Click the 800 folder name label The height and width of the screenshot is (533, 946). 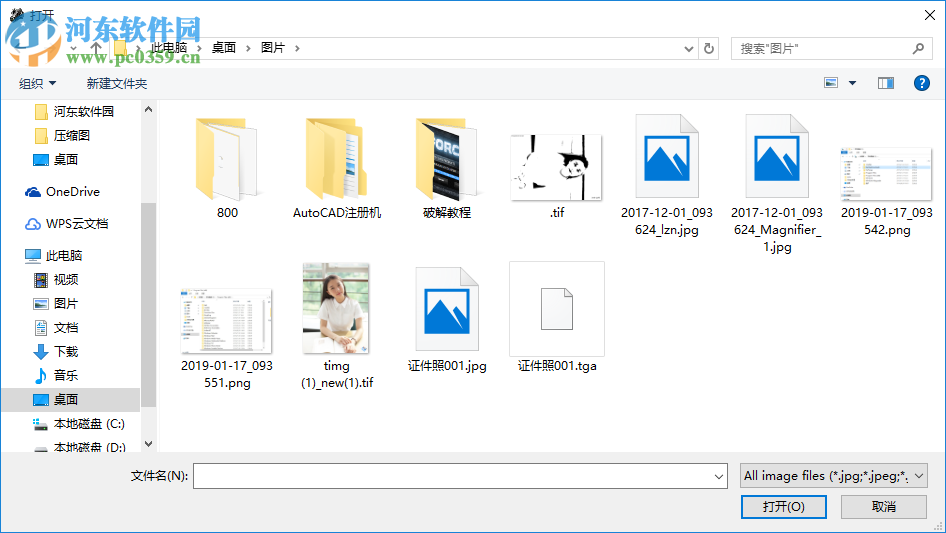pos(227,213)
